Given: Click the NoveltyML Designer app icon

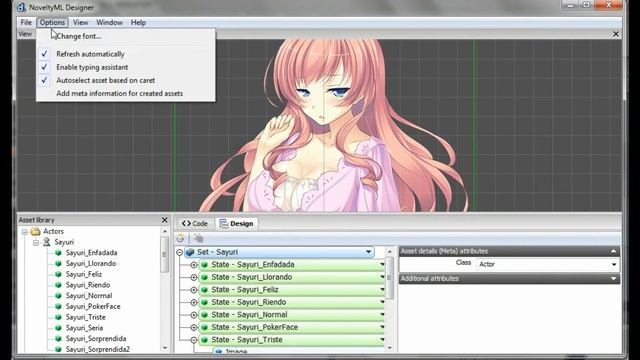Looking at the screenshot, I should click(x=21, y=7).
